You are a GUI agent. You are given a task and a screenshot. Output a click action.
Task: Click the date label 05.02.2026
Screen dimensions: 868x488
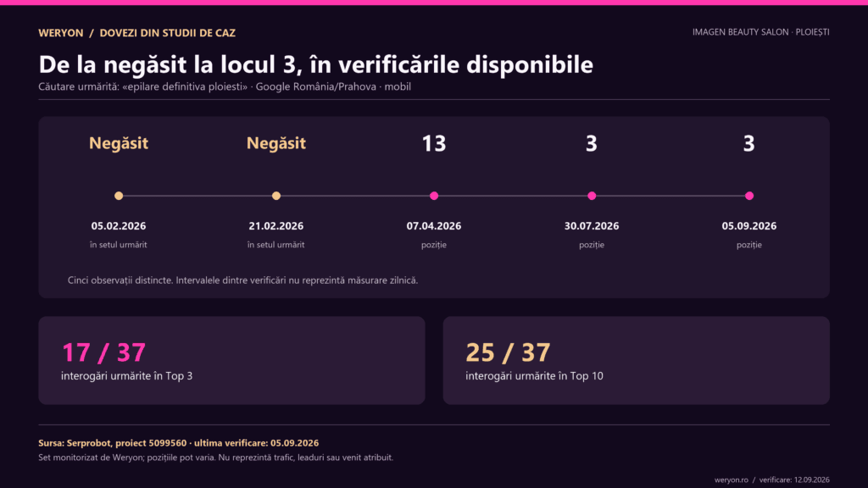click(x=119, y=225)
